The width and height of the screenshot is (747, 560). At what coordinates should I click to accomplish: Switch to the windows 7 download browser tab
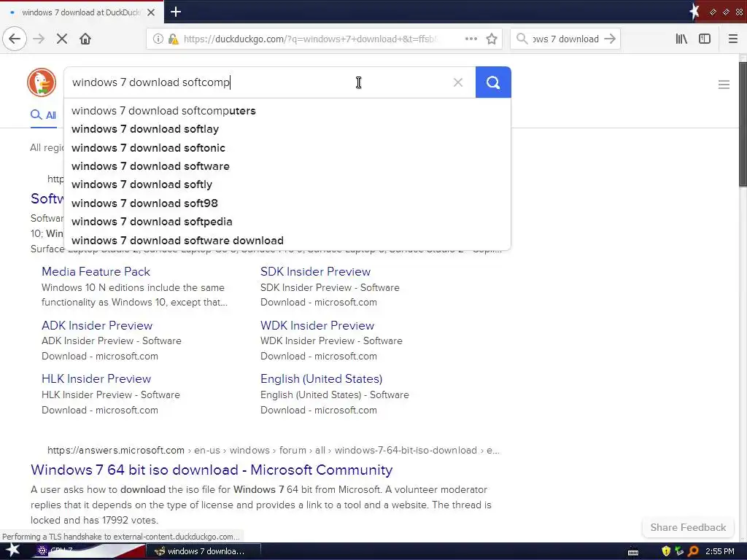click(82, 12)
